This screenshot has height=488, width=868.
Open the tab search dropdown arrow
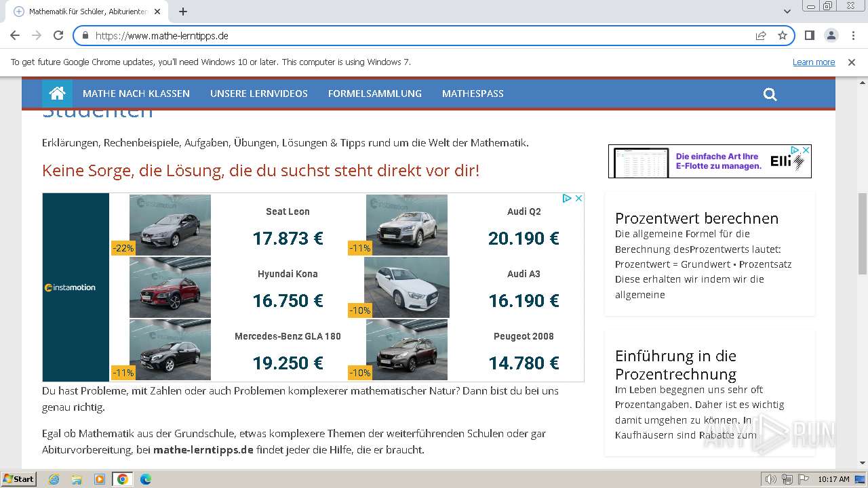click(x=787, y=12)
